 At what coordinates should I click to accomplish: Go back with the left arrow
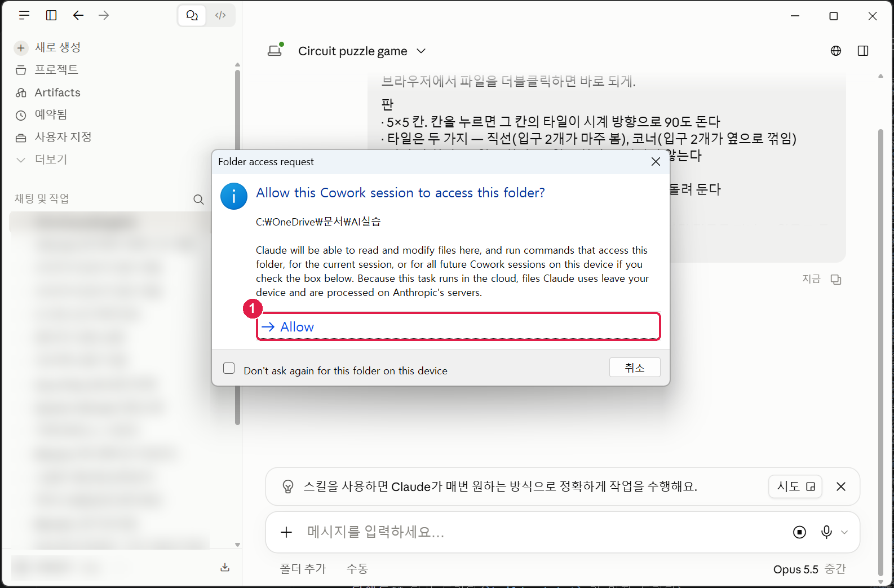(78, 15)
